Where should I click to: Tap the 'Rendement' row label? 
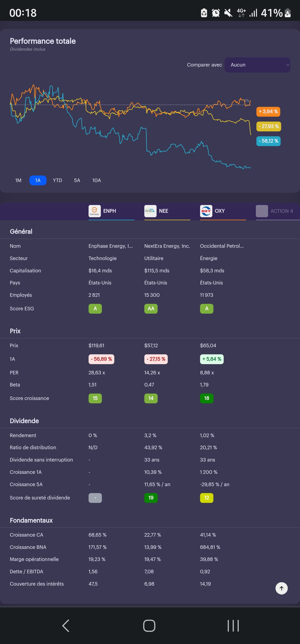coord(23,435)
